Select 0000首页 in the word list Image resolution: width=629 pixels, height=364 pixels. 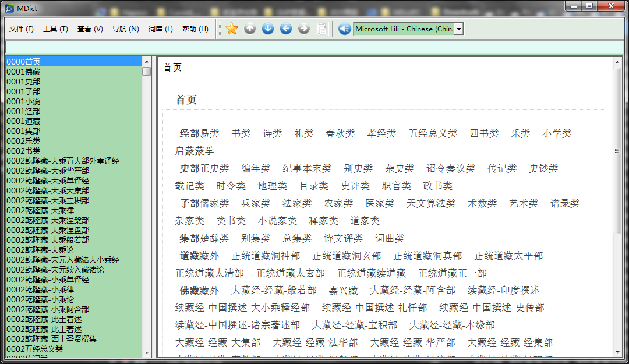coord(73,61)
